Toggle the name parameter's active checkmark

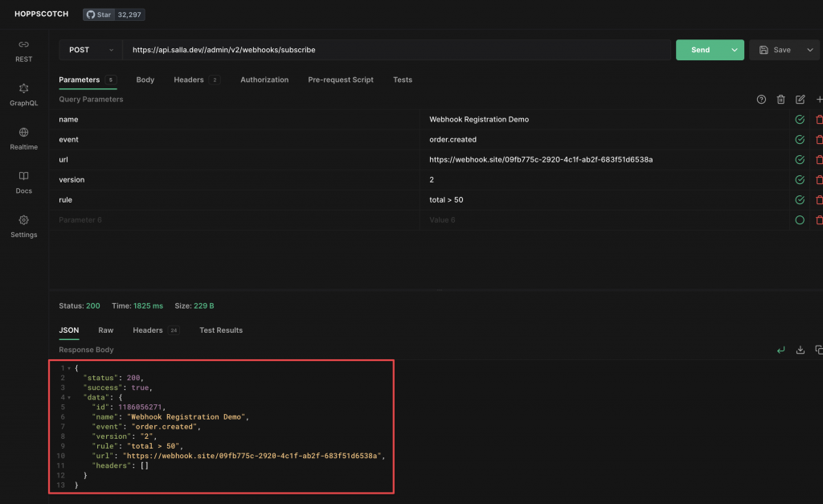pyautogui.click(x=800, y=119)
